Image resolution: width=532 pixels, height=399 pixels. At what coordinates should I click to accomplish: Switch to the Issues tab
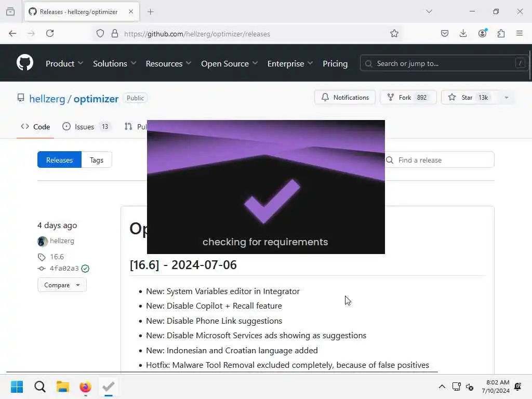tap(87, 127)
